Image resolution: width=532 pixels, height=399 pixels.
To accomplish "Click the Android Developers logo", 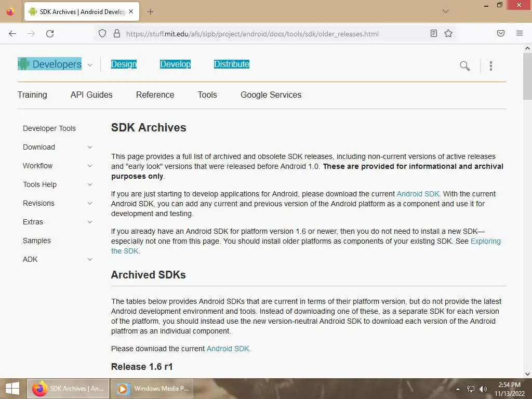I will point(49,64).
